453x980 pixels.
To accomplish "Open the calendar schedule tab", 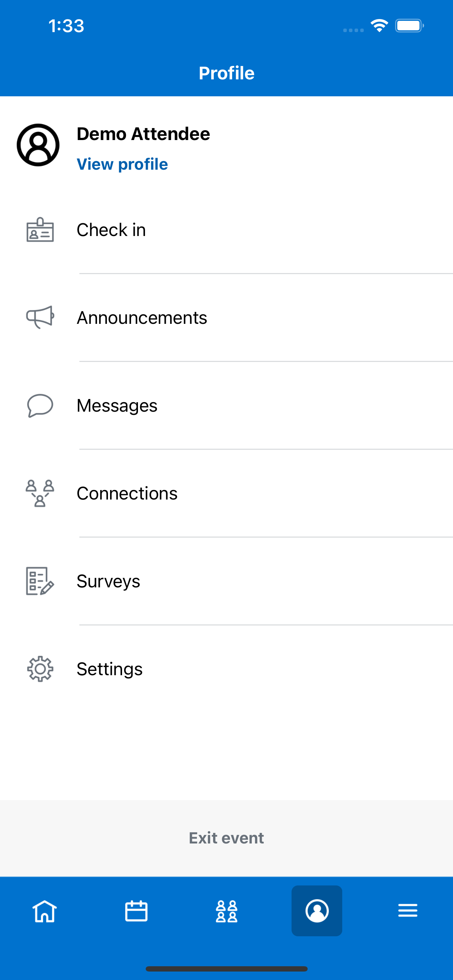I will click(136, 911).
